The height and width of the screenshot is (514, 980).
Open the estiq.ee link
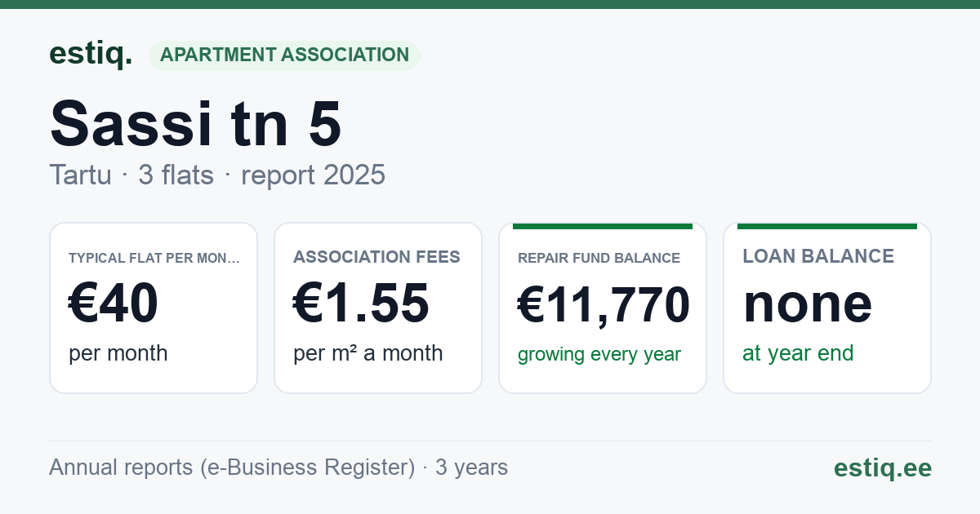point(882,467)
